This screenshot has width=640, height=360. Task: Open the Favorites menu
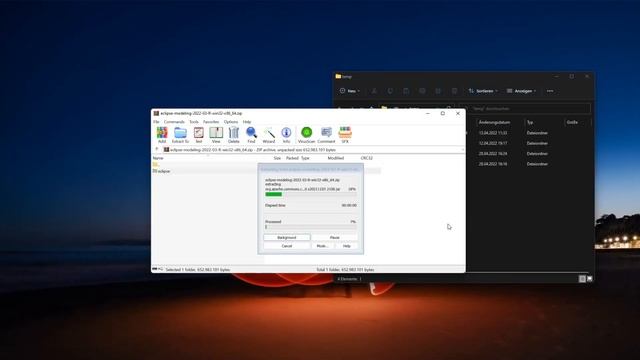tap(211, 122)
